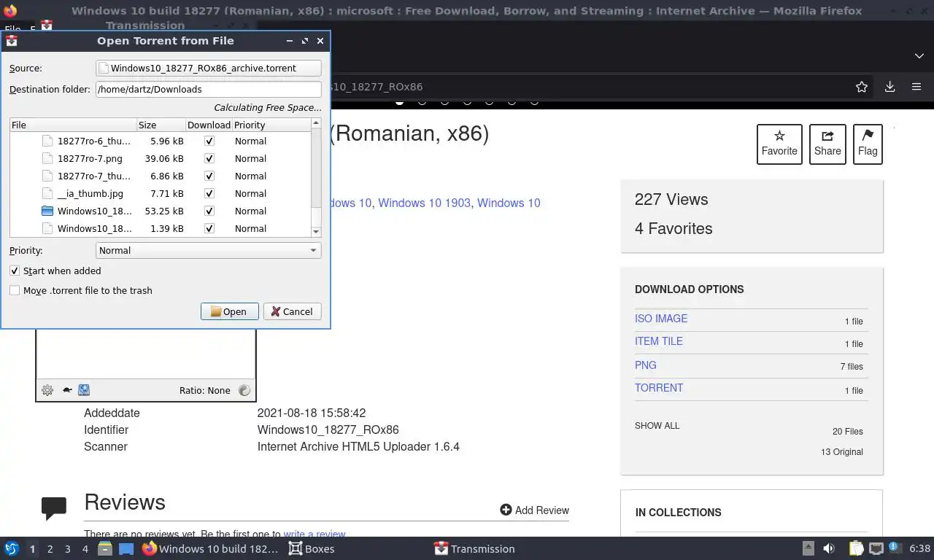This screenshot has width=934, height=560.
Task: Click the Favorite star button on archive page
Action: coord(779,144)
